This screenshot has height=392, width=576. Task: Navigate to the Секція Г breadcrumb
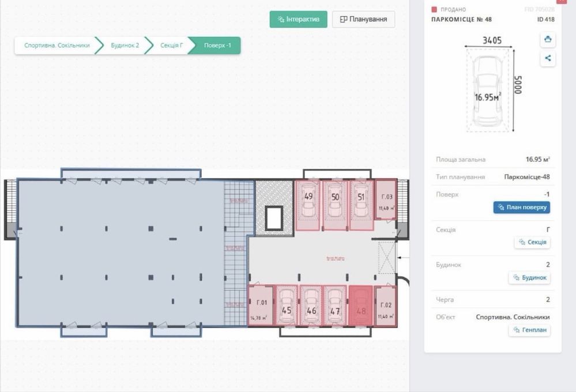tap(172, 46)
